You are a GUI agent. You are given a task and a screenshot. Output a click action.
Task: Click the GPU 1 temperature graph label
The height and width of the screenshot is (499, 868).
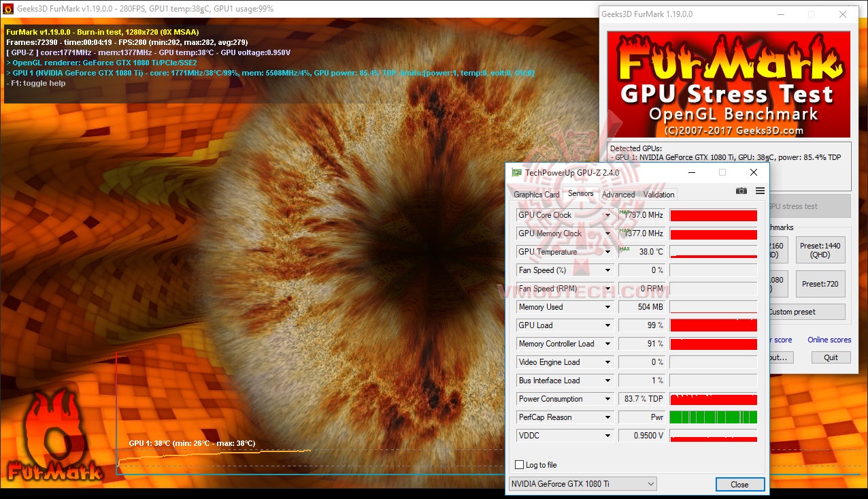pos(192,443)
